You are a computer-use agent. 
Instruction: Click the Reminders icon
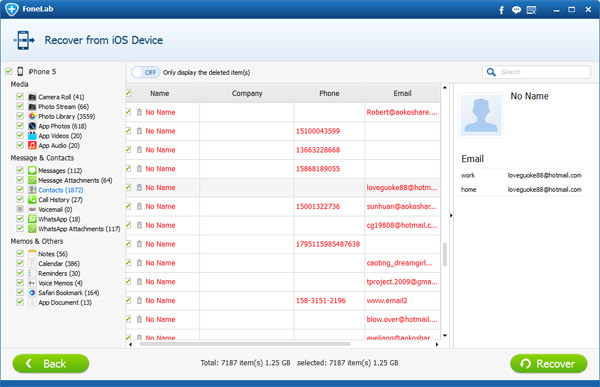coord(32,273)
